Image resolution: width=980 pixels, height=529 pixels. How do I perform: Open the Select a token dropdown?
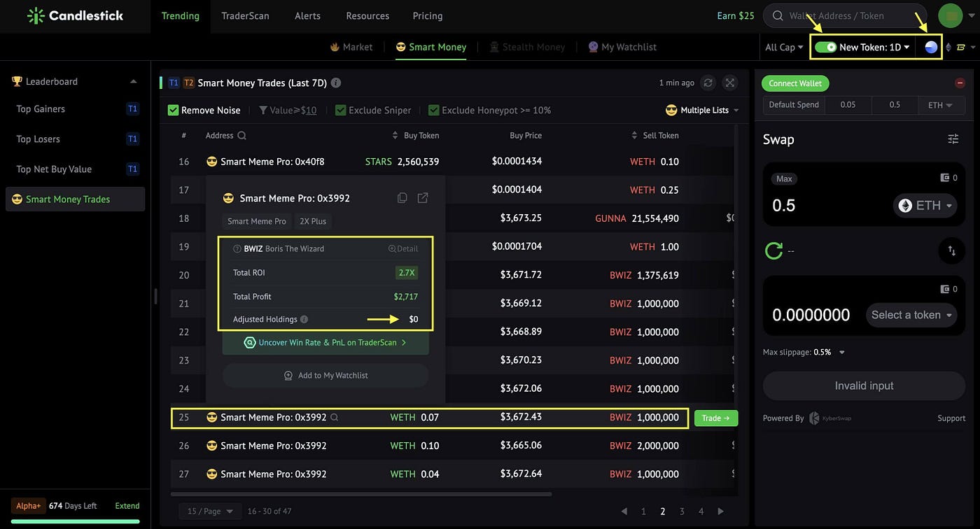911,315
